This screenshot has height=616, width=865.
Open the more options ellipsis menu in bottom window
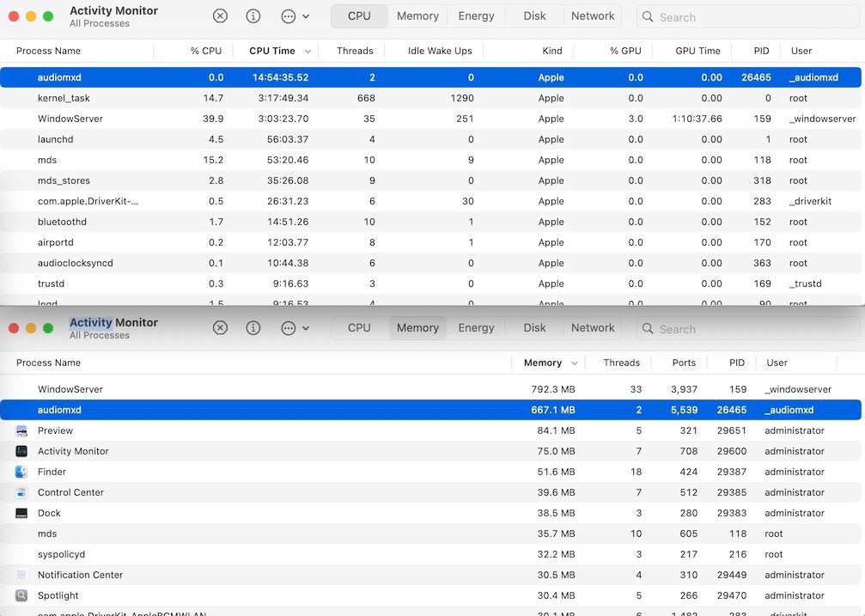coord(295,328)
